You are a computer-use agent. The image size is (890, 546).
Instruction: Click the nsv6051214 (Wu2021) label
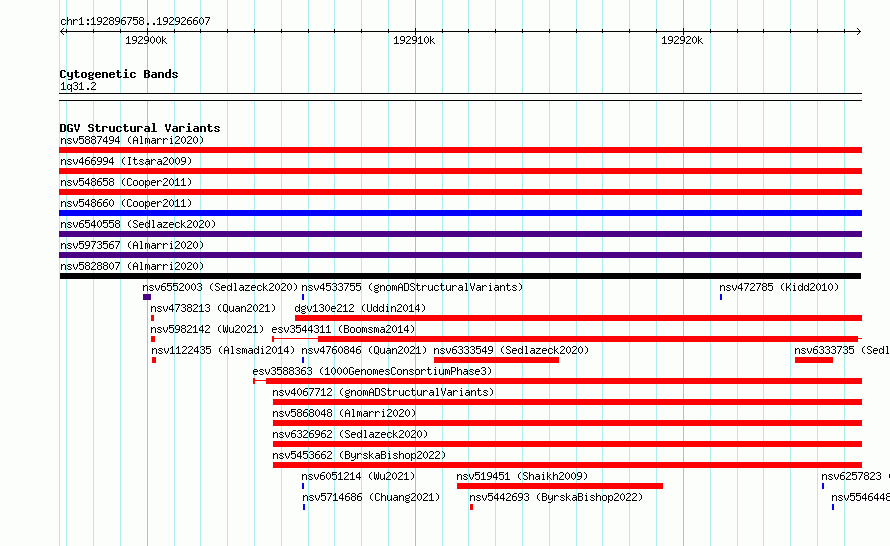(358, 476)
